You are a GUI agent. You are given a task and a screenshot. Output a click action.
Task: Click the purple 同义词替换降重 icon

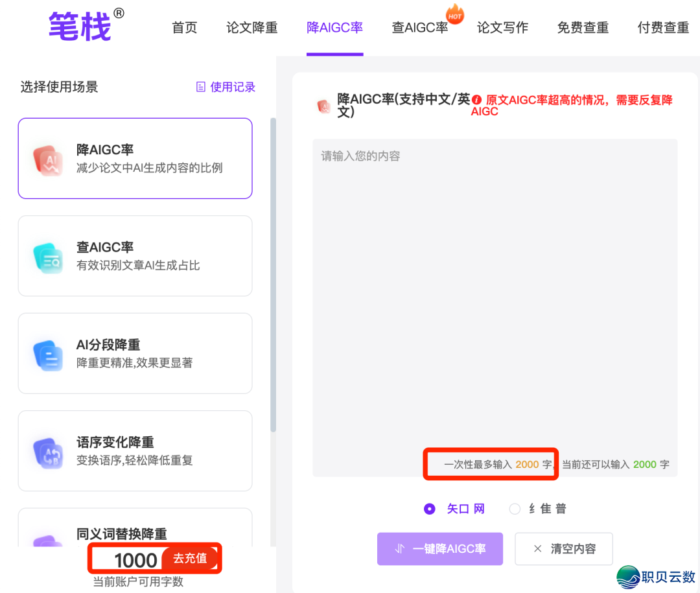click(x=48, y=541)
